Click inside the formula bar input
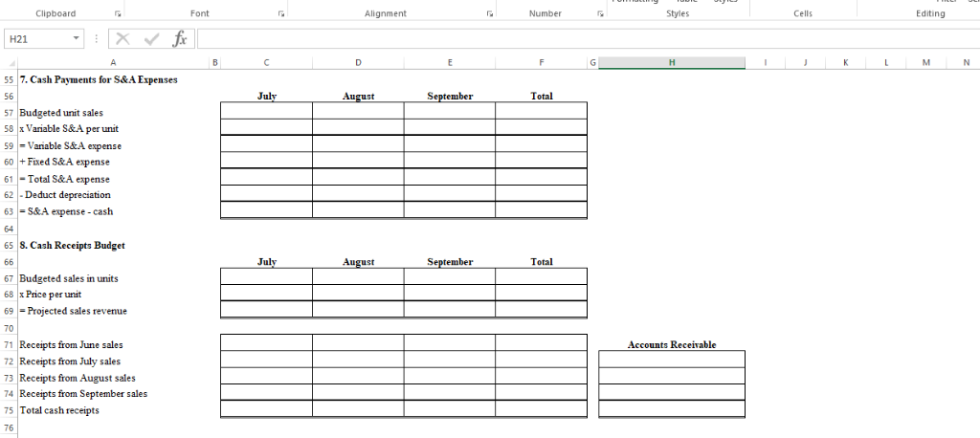980x438 pixels. coord(588,39)
